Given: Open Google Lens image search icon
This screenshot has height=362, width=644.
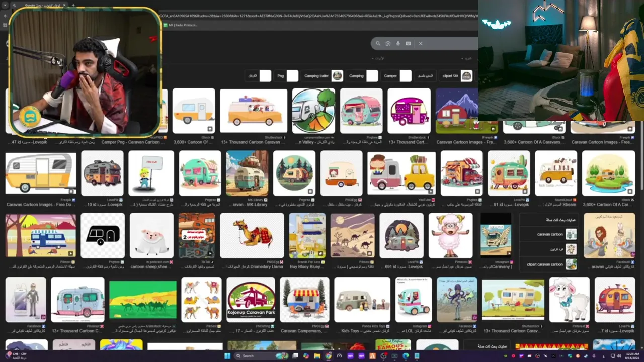Looking at the screenshot, I should [388, 43].
